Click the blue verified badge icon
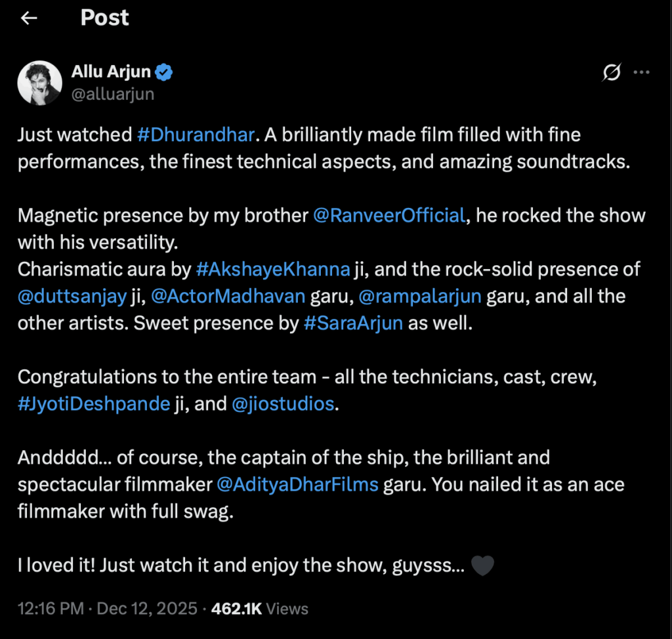This screenshot has height=639, width=672. (164, 72)
